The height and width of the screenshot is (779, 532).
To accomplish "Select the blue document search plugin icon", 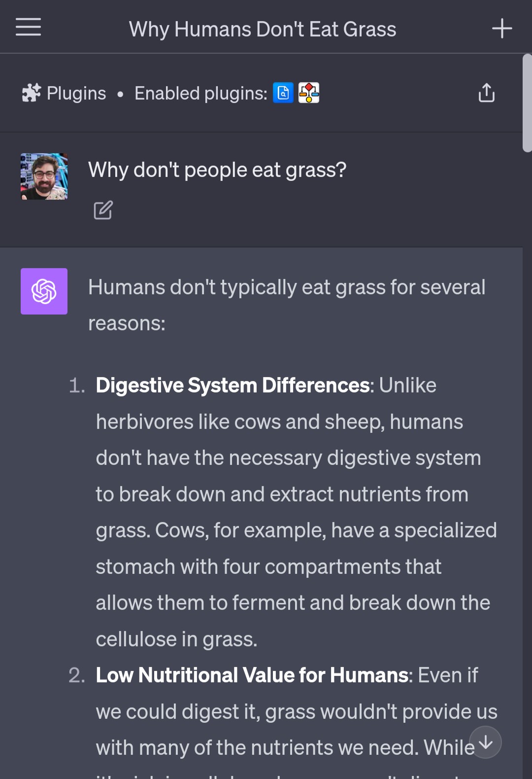I will point(283,93).
